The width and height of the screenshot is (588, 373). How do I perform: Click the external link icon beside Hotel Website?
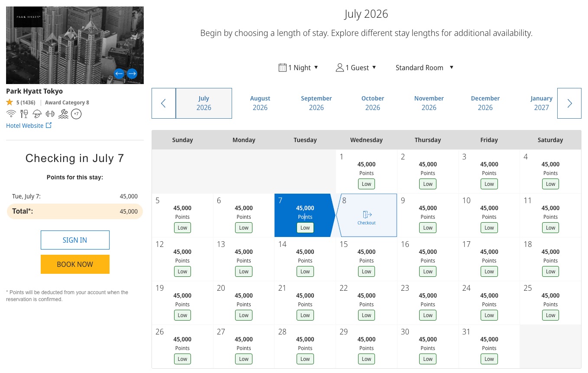tap(48, 126)
